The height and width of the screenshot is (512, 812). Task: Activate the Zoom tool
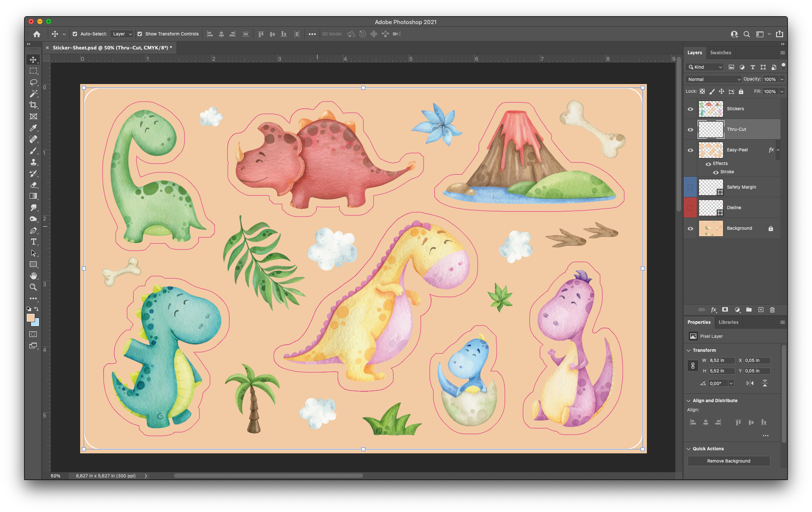tap(34, 287)
